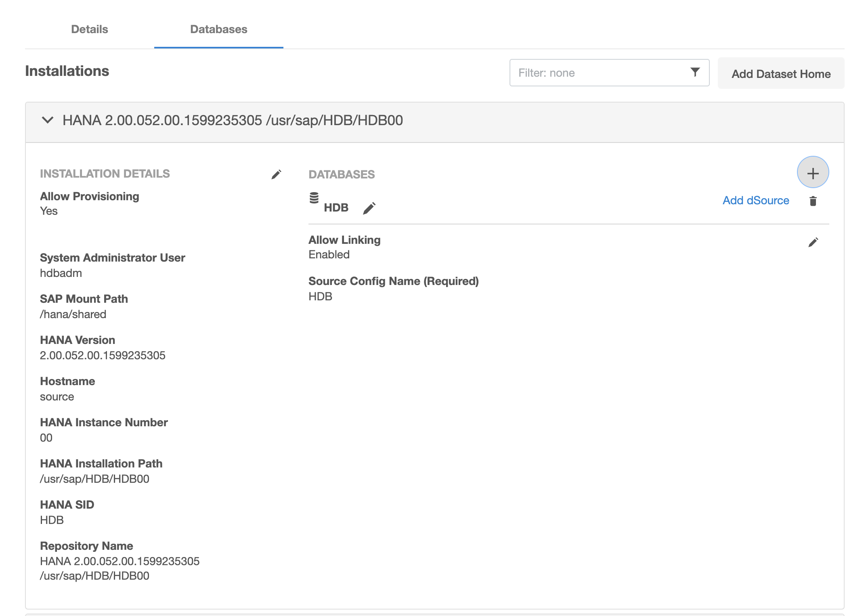Delete HDB database with trash icon
This screenshot has width=864, height=616.
click(x=813, y=201)
